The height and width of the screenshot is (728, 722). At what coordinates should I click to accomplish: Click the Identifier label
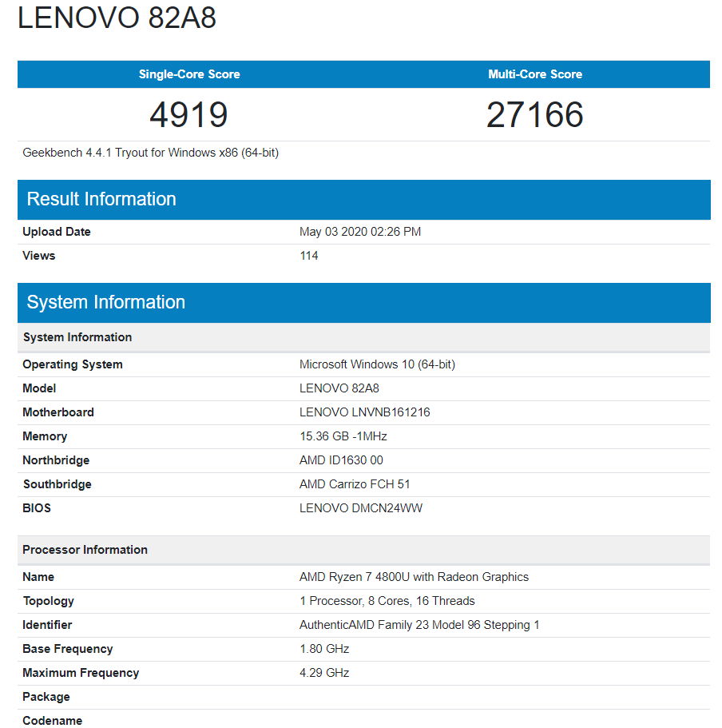coord(47,625)
